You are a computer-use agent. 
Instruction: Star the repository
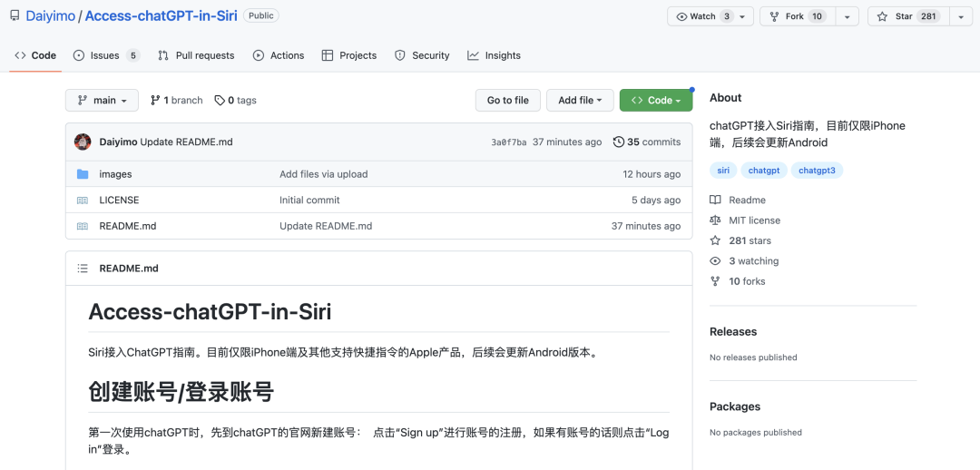pyautogui.click(x=908, y=16)
